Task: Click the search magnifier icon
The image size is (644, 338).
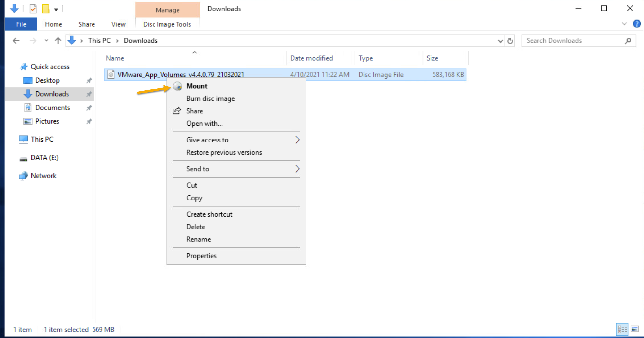Action: click(628, 41)
